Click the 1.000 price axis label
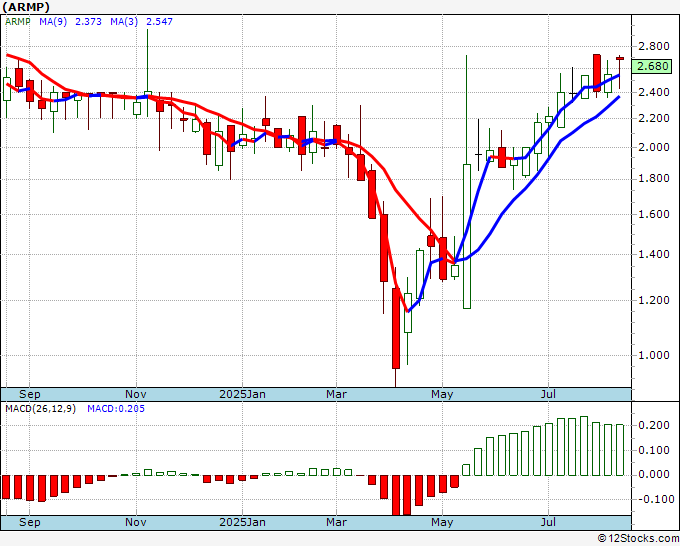 click(x=654, y=355)
